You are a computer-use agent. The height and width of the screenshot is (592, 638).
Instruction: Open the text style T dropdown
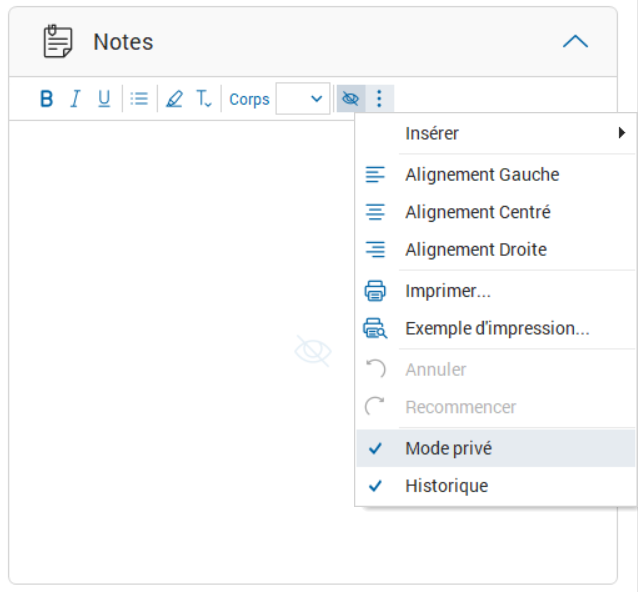203,99
